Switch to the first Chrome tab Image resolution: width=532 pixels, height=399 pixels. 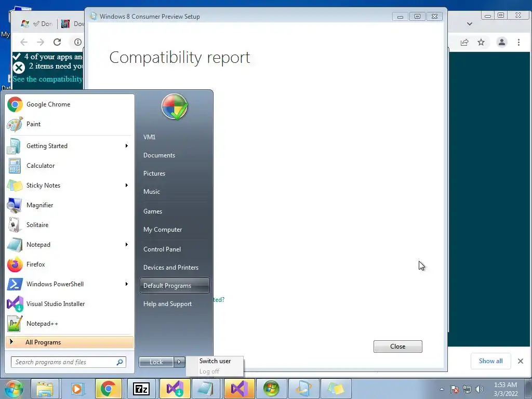tap(36, 24)
